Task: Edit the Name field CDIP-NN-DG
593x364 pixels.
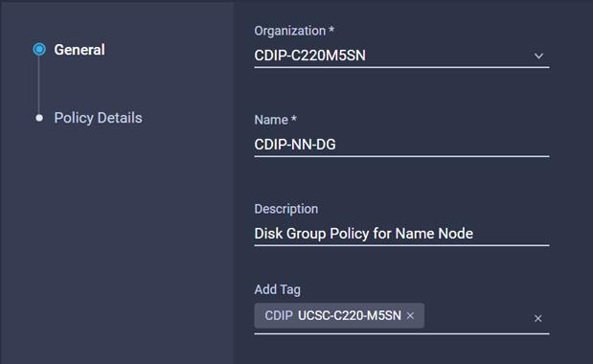Action: [401, 145]
